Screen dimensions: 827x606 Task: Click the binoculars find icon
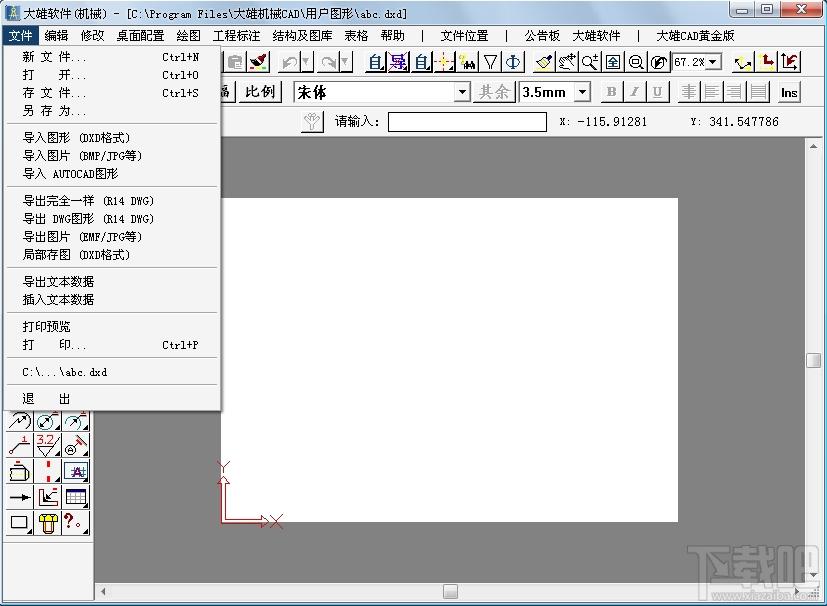(467, 62)
